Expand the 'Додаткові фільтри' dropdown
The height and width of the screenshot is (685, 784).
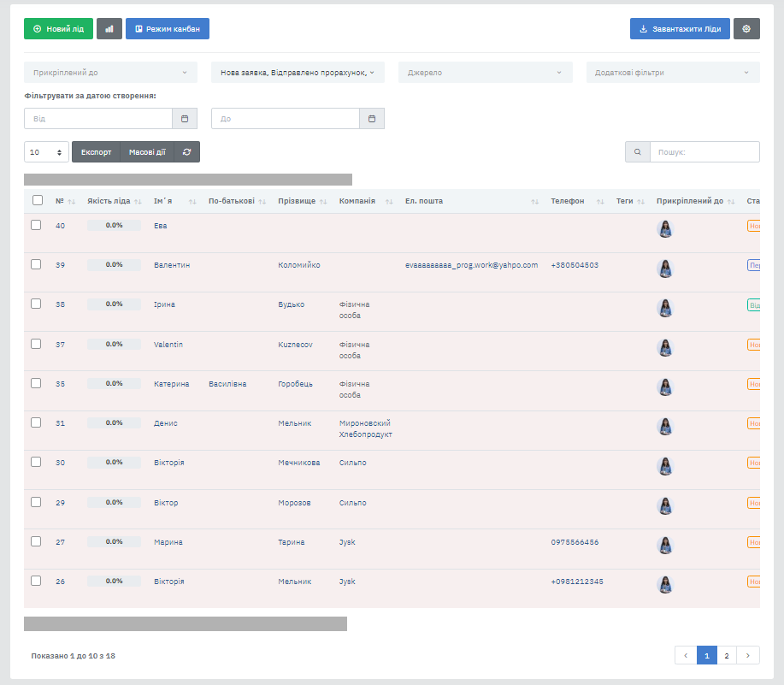[672, 73]
